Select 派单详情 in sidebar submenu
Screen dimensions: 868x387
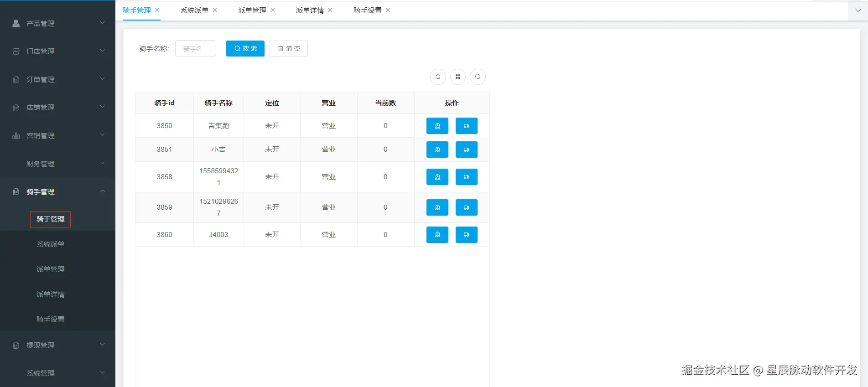pyautogui.click(x=51, y=294)
